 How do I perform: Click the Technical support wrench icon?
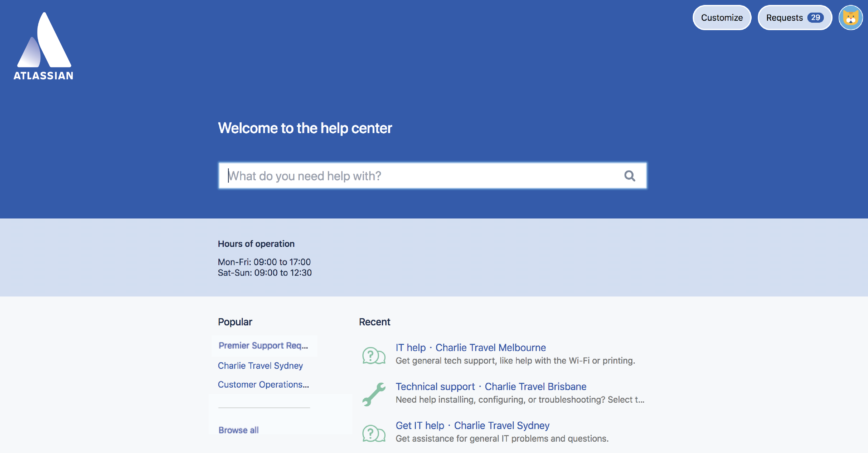tap(374, 393)
